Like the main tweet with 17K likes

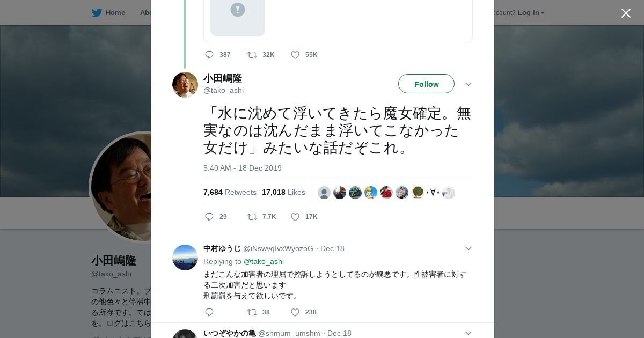[x=295, y=217]
